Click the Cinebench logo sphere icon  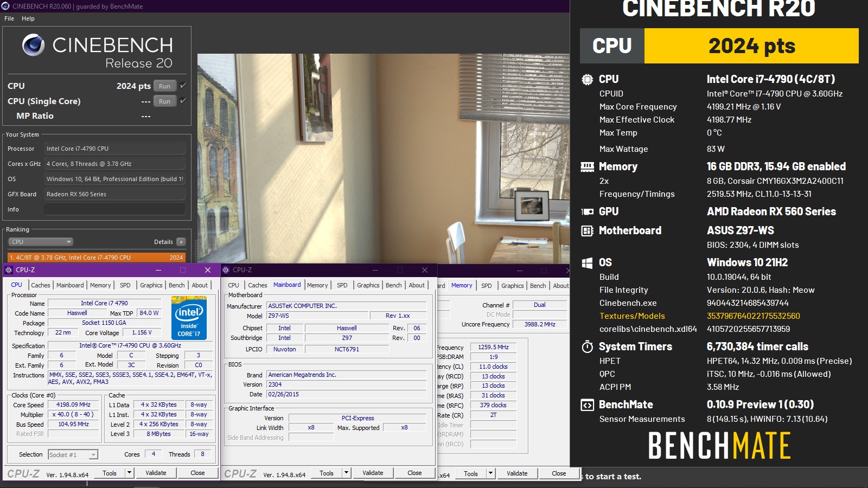coord(33,45)
